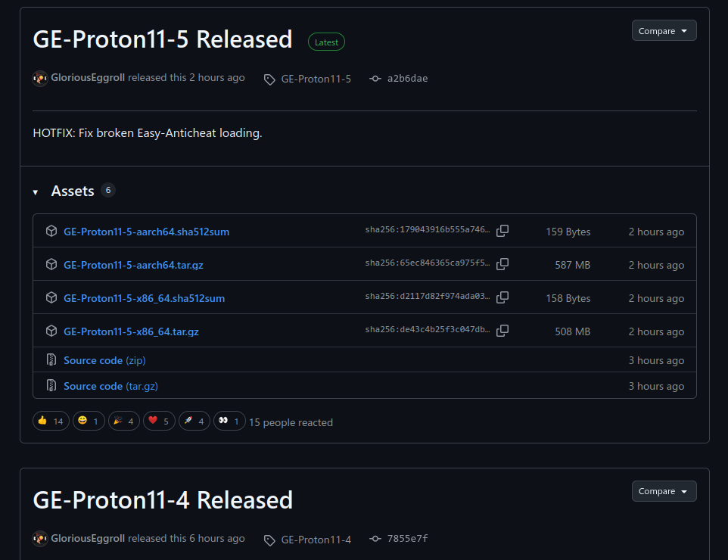The image size is (728, 560).
Task: Toggle eyes reaction with 1 vote
Action: tap(229, 422)
